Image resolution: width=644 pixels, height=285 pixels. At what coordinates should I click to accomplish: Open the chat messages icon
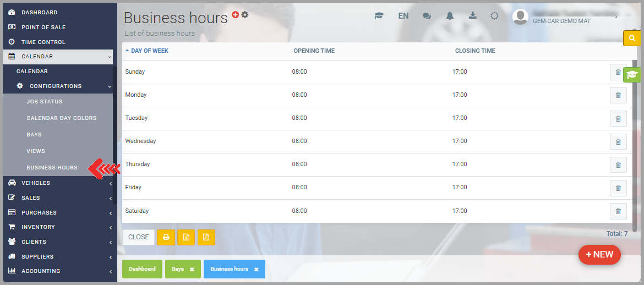427,16
